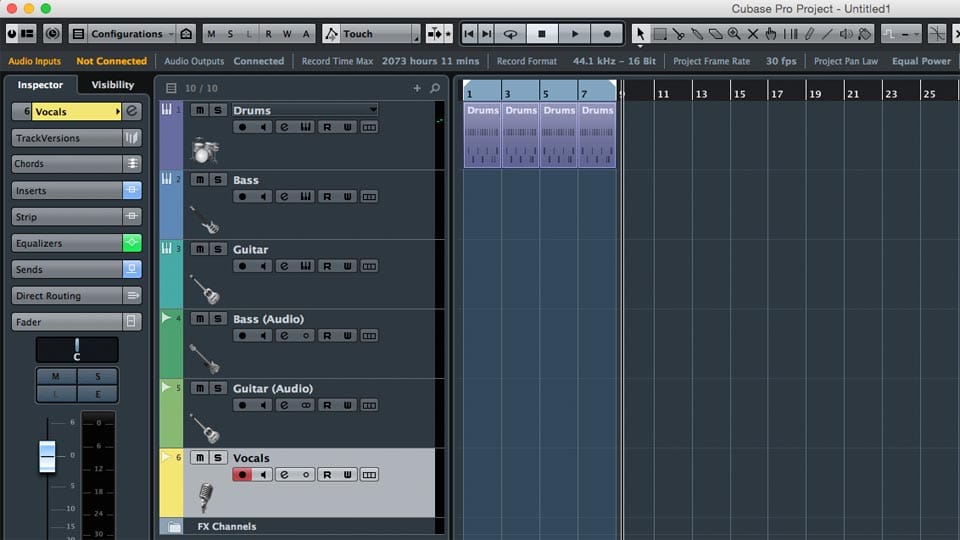Open the Drums instrument dropdown arrow
This screenshot has width=960, height=540.
tap(373, 110)
